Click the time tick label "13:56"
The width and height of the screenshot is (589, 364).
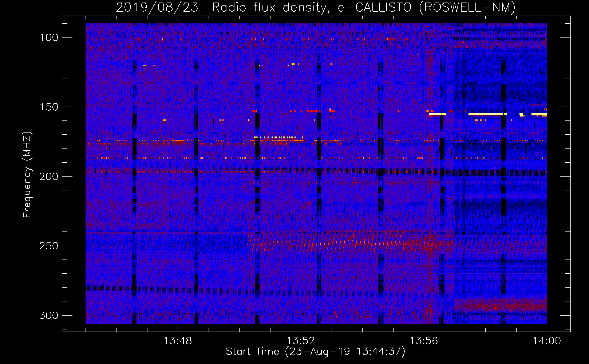pos(424,341)
